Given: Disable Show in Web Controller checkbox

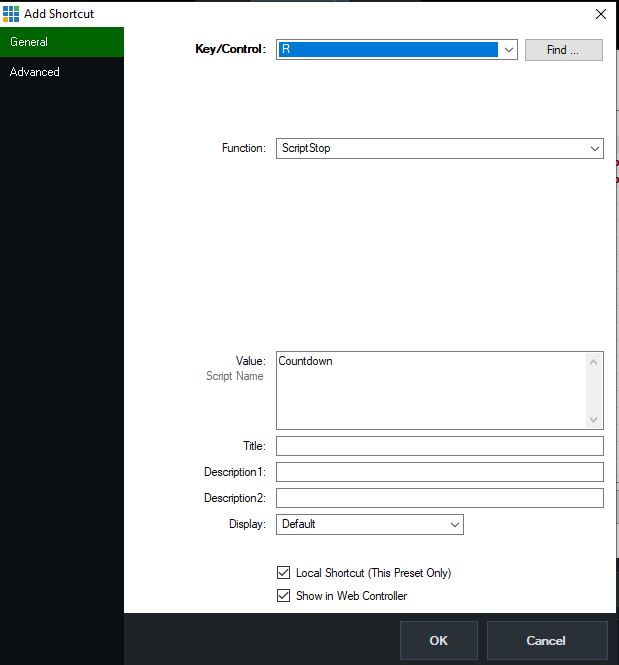Looking at the screenshot, I should click(283, 596).
